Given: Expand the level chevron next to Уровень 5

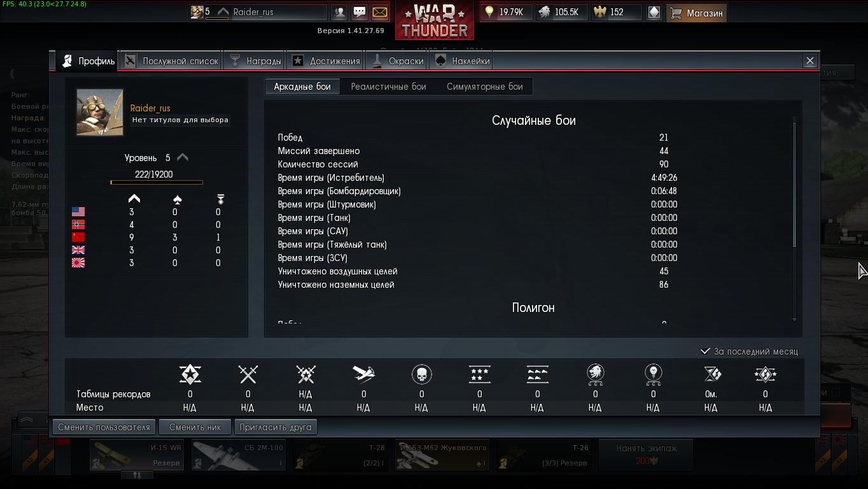Looking at the screenshot, I should point(183,157).
